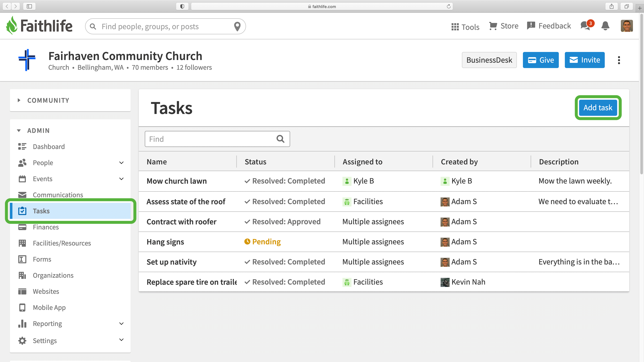Click the Find tasks input field
The image size is (644, 362).
[x=217, y=139]
